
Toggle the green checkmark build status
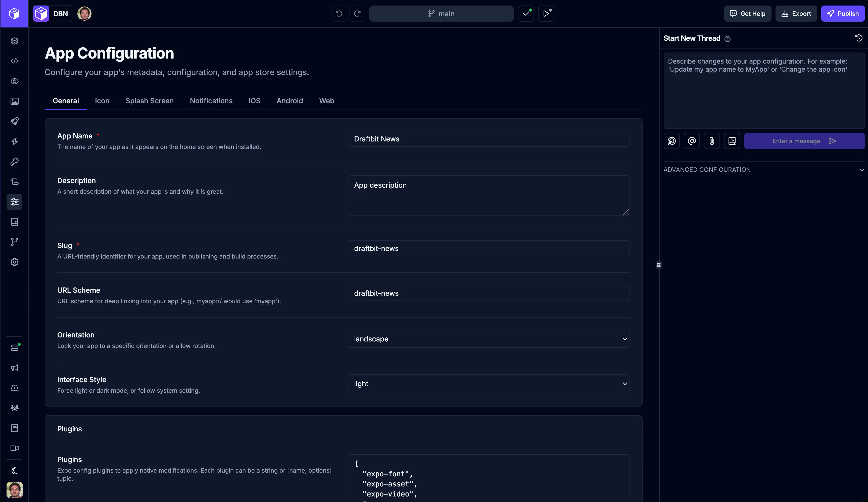[526, 14]
